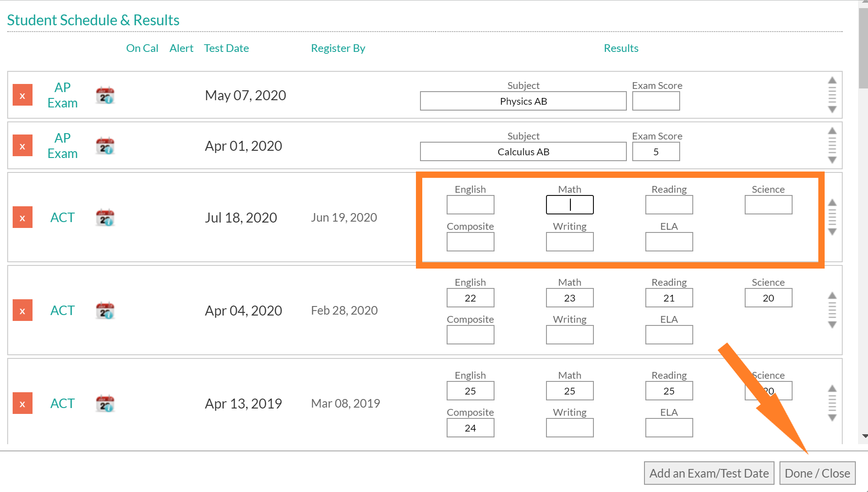This screenshot has height=492, width=868.
Task: Click Writing field for Apr 04, 2020 ACT
Action: (569, 335)
